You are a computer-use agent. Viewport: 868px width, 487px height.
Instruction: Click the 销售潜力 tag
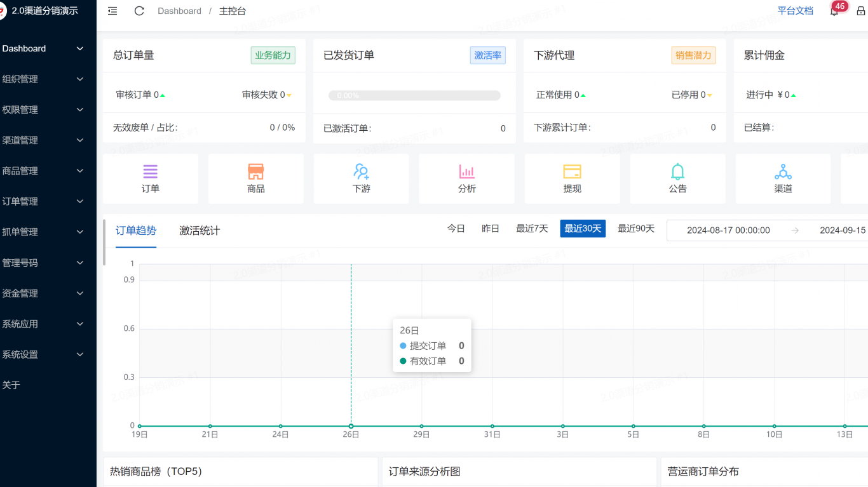pyautogui.click(x=694, y=55)
